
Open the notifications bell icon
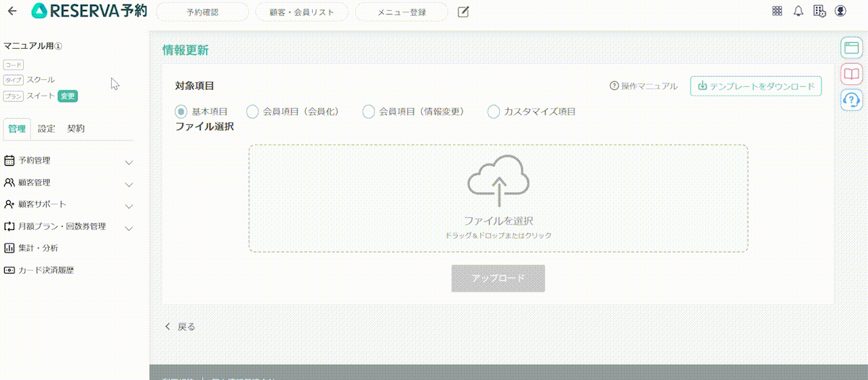click(x=798, y=11)
